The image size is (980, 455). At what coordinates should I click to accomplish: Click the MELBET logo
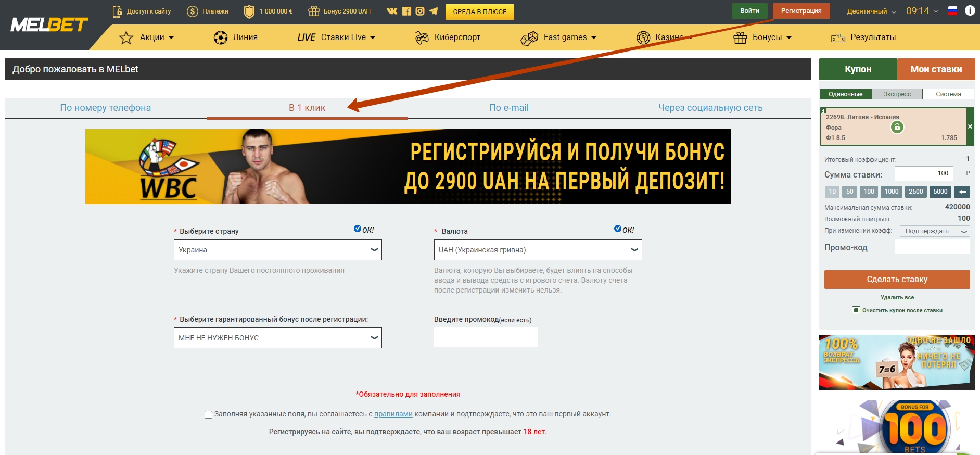tap(49, 24)
